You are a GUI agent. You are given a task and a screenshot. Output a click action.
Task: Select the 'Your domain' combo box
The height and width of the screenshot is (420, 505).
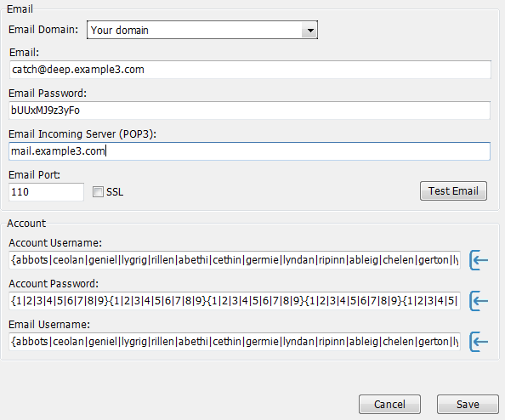click(202, 31)
